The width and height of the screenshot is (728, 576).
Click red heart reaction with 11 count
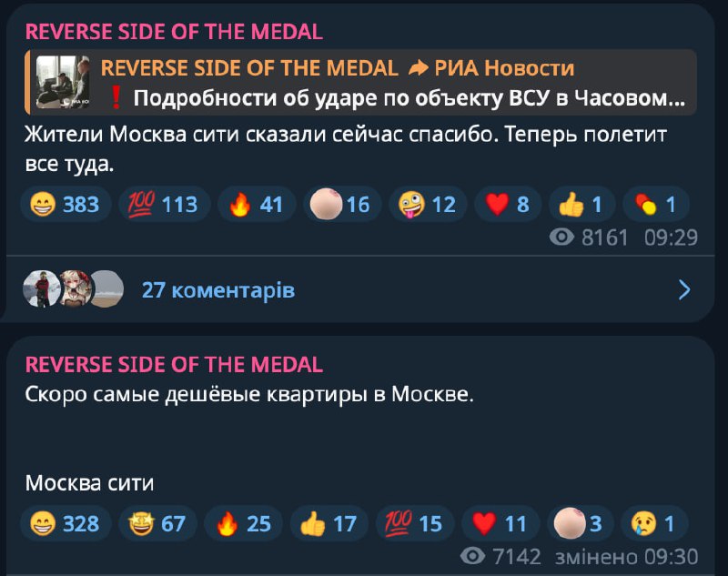point(499,523)
